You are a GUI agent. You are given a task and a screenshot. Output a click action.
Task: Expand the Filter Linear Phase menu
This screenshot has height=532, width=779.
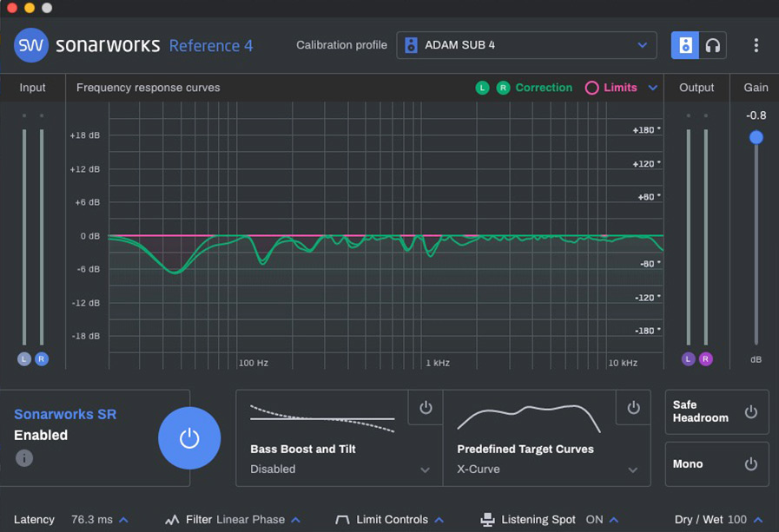pyautogui.click(x=295, y=520)
